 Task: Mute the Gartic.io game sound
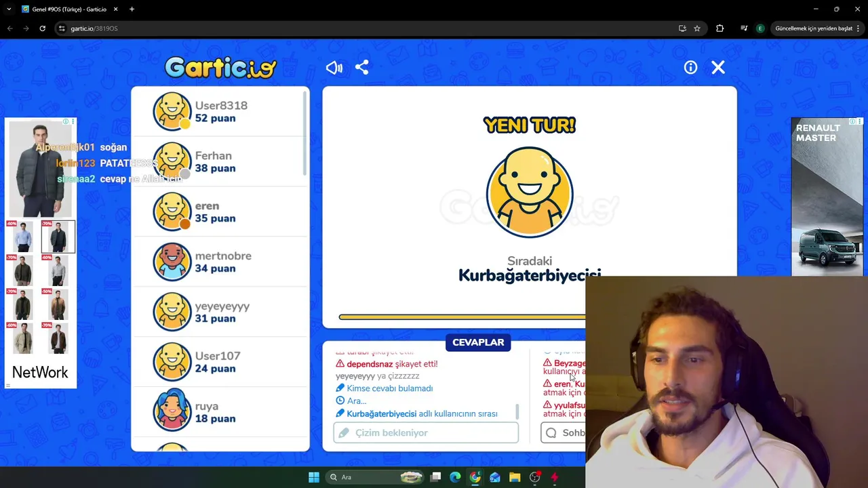(x=334, y=67)
